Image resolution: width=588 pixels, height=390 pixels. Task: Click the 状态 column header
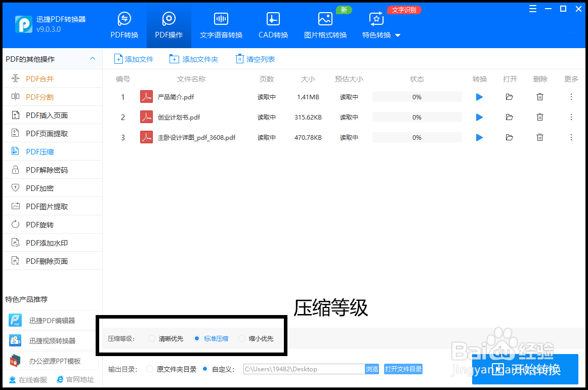pyautogui.click(x=417, y=79)
